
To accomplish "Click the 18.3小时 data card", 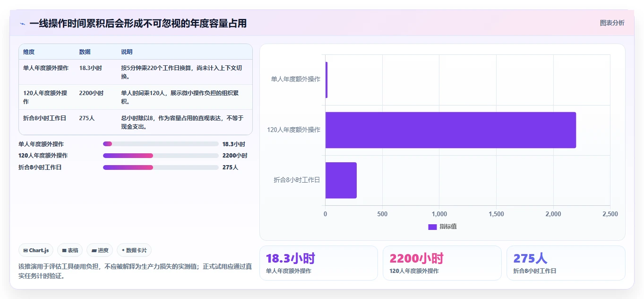I will point(318,263).
